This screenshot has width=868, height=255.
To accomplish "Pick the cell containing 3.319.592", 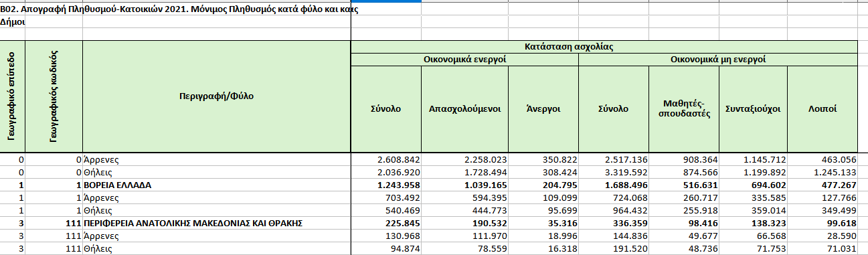I will click(x=614, y=173).
